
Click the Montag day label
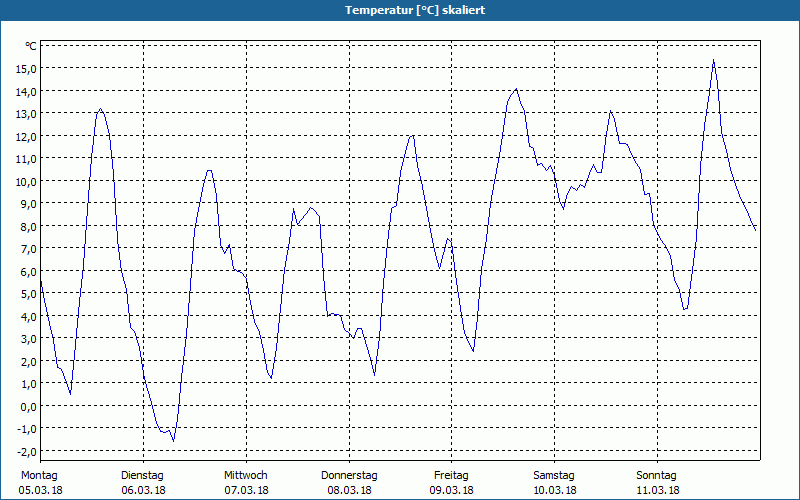pyautogui.click(x=39, y=476)
